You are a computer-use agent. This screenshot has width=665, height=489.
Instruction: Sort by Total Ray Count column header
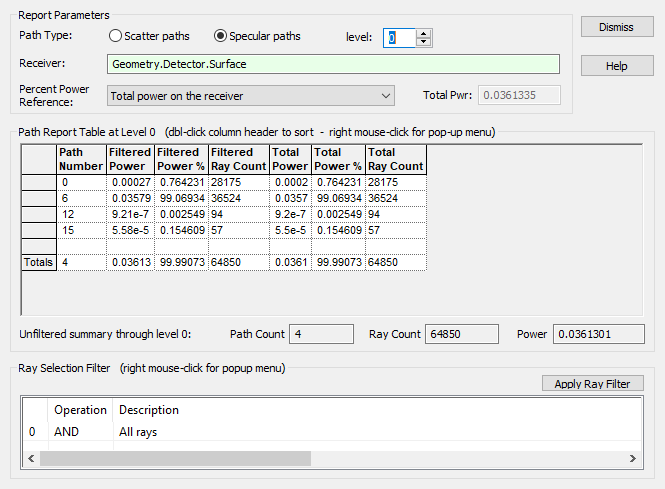pyautogui.click(x=396, y=159)
